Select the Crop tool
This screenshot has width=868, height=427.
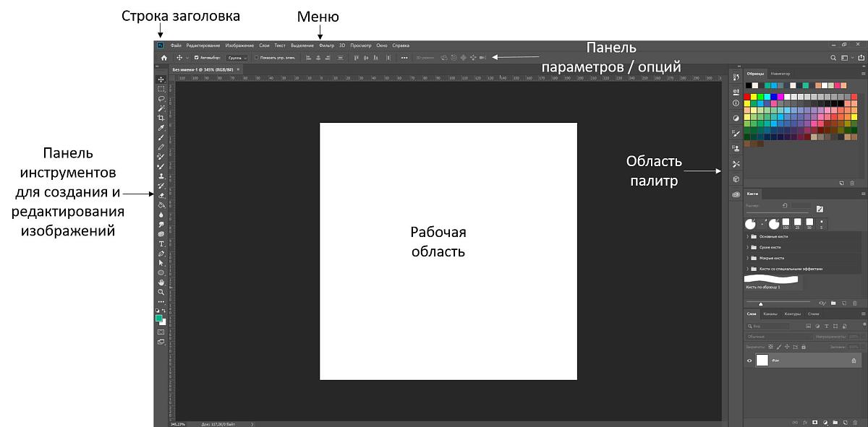(161, 118)
